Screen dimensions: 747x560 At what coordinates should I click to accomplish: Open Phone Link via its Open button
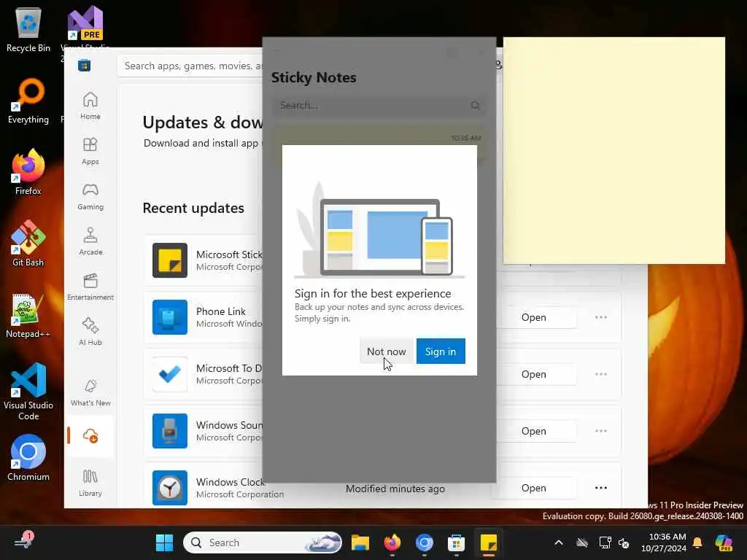534,318
